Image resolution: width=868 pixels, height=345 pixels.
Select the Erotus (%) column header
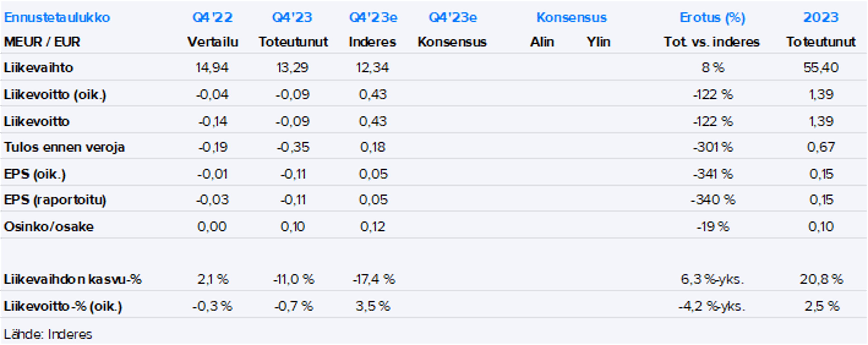pos(712,18)
